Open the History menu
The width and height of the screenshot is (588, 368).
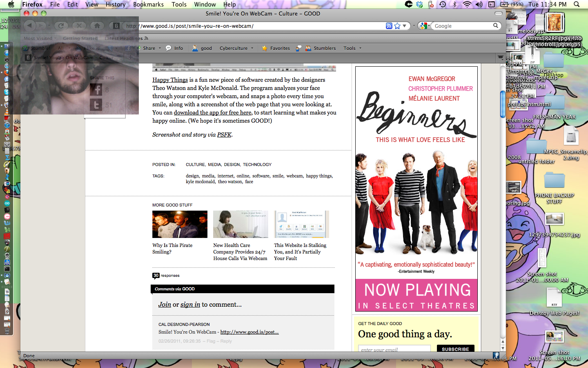pos(116,4)
